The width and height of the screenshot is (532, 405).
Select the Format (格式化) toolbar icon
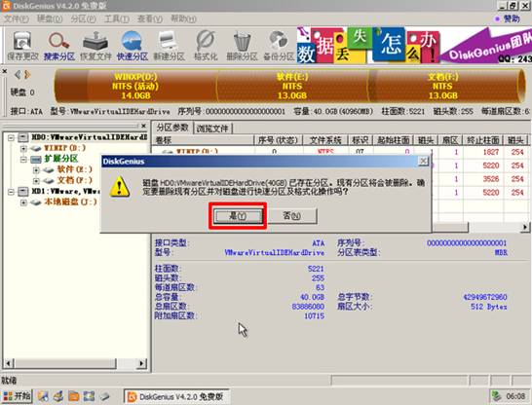[x=206, y=46]
